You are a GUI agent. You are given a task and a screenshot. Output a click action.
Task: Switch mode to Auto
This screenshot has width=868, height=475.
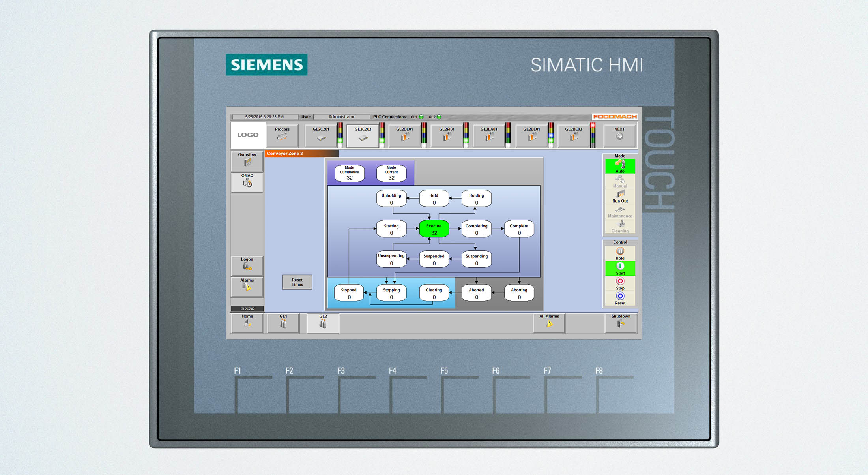pos(620,166)
